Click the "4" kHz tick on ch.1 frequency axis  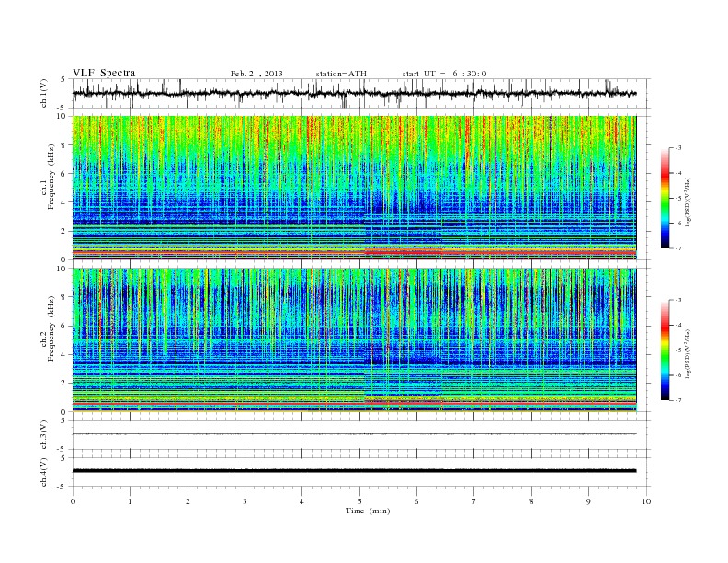[x=64, y=202]
